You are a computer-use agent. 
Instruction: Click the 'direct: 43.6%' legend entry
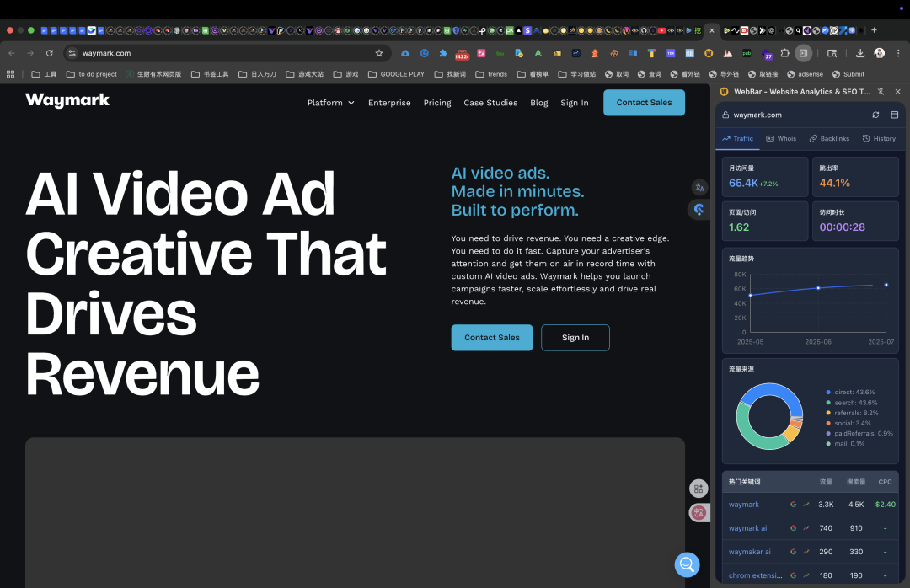[850, 393]
